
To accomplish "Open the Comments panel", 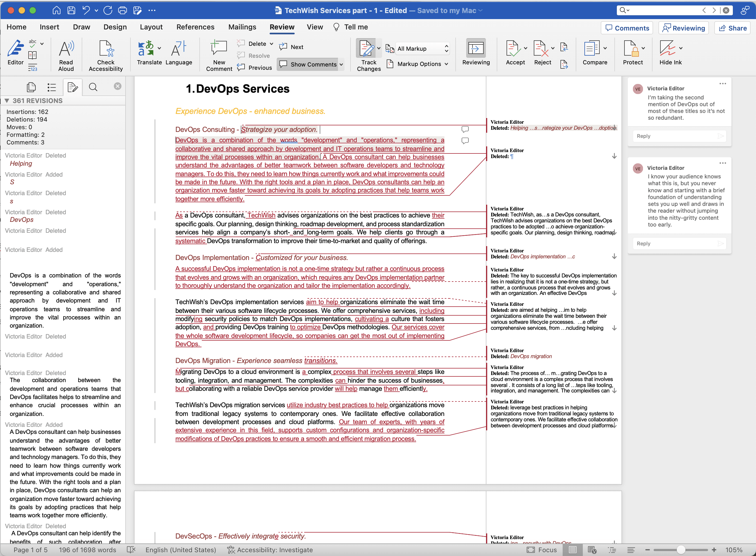I will pyautogui.click(x=627, y=28).
